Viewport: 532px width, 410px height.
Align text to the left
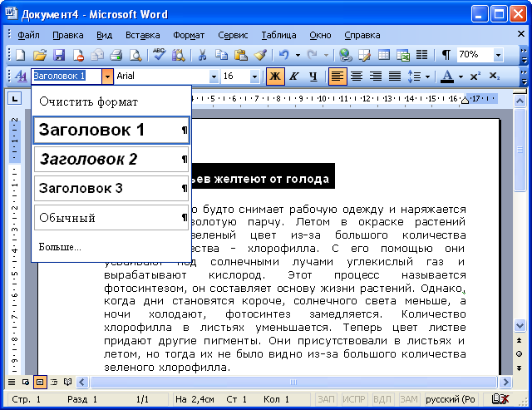pyautogui.click(x=337, y=77)
